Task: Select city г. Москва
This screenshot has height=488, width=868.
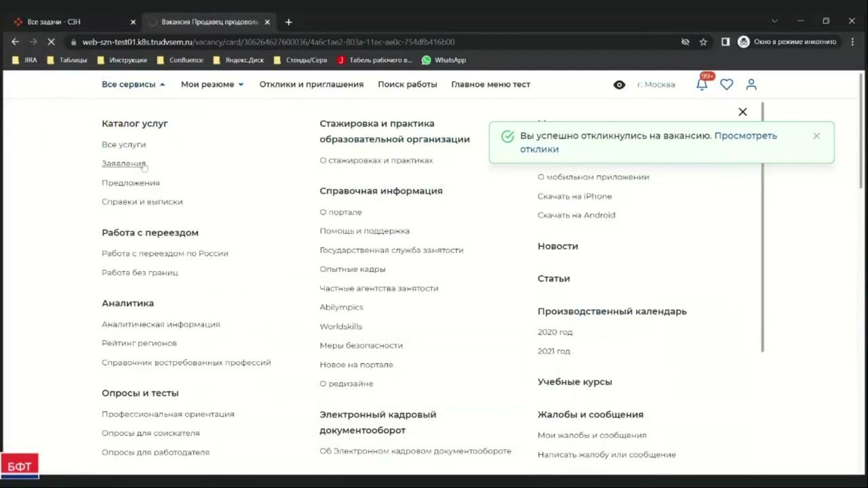Action: pyautogui.click(x=656, y=85)
